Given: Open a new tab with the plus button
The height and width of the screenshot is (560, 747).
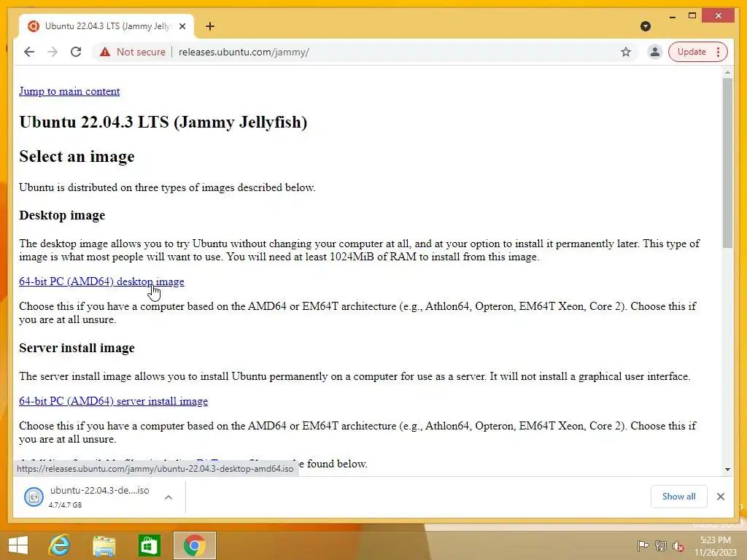Looking at the screenshot, I should tap(209, 26).
